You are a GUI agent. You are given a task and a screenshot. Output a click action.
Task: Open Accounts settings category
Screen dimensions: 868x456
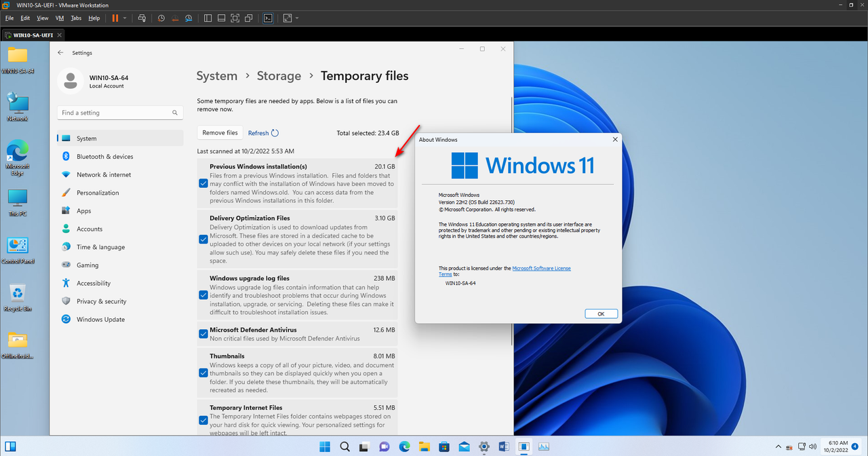tap(120, 229)
